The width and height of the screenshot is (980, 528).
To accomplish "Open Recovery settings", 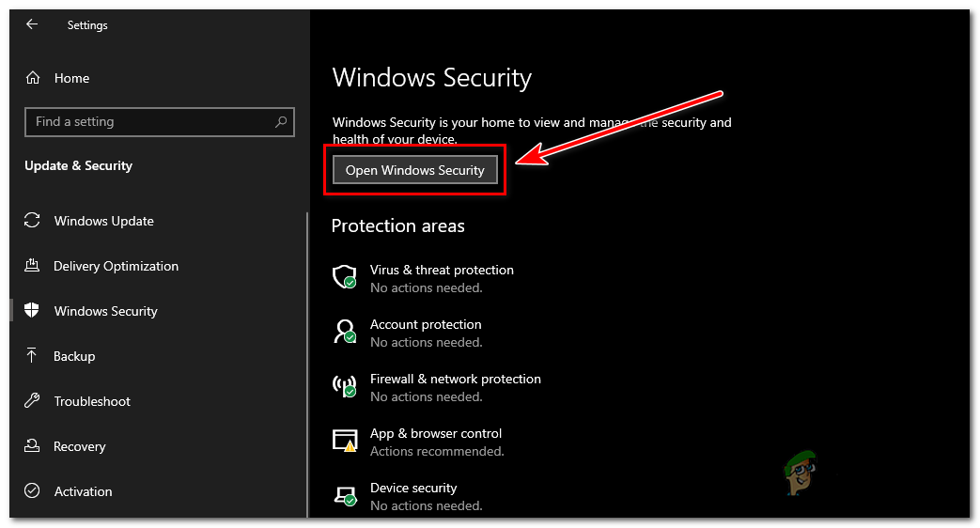I will click(79, 447).
